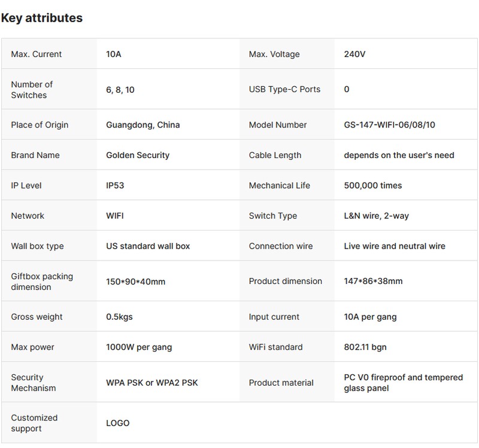Image resolution: width=479 pixels, height=448 pixels.
Task: Click the Key attributes heading
Action: click(x=42, y=18)
